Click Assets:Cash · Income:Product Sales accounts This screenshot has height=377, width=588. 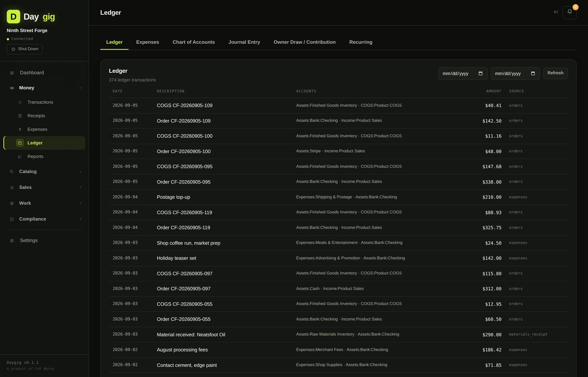(x=330, y=289)
